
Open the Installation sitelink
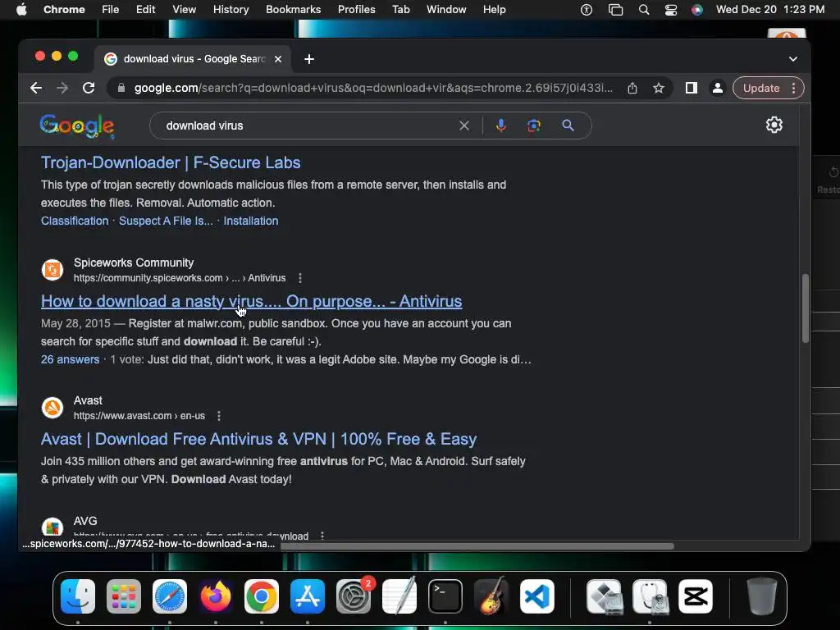tap(251, 221)
